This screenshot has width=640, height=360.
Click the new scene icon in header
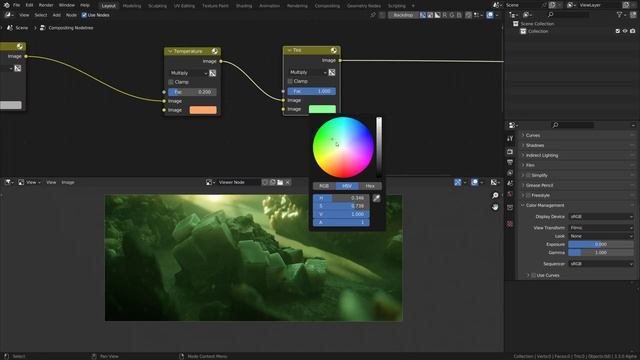click(552, 5)
